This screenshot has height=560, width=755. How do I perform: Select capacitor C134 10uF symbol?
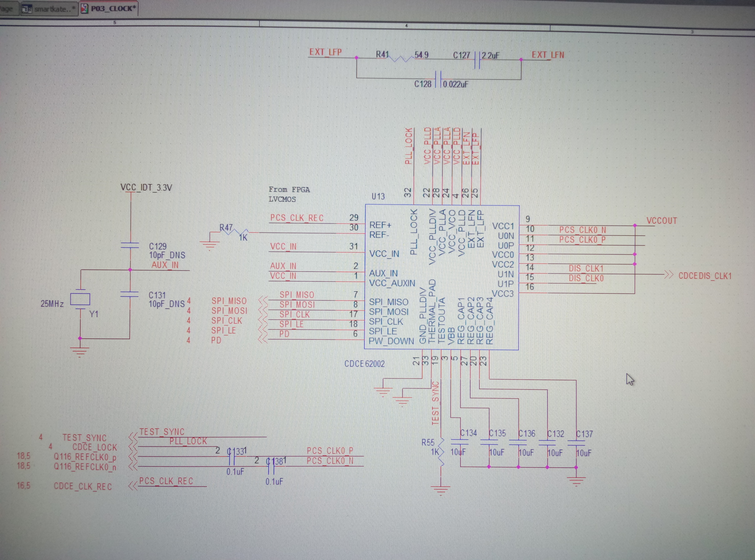[x=459, y=442]
